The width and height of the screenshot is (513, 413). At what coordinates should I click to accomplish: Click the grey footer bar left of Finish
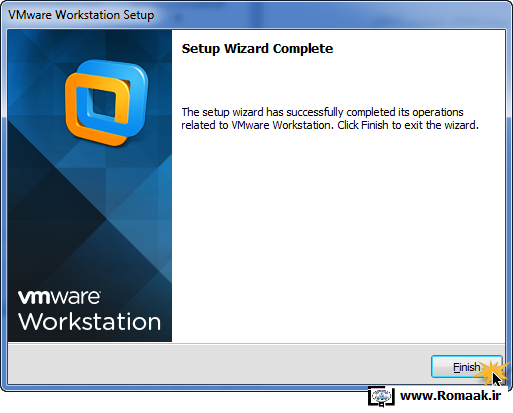(x=219, y=363)
